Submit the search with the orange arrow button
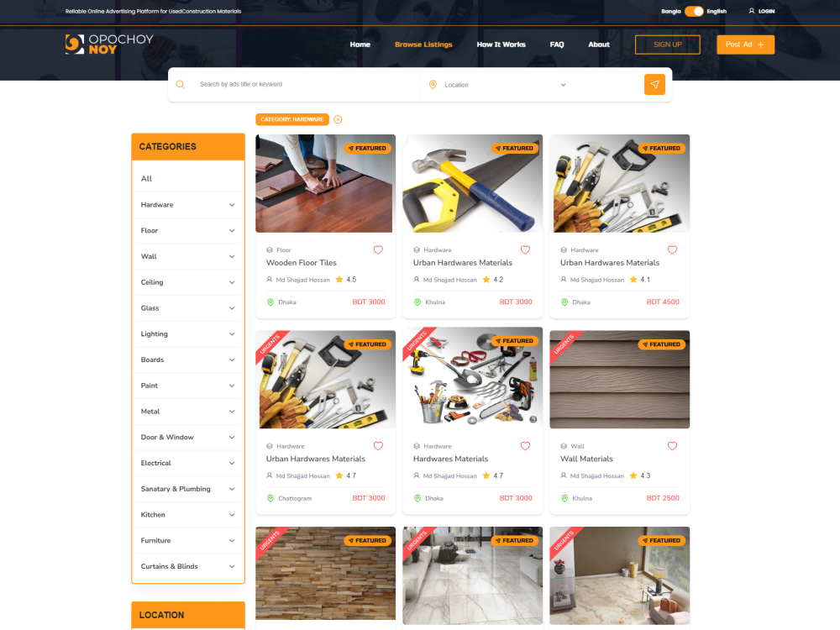 pos(654,85)
